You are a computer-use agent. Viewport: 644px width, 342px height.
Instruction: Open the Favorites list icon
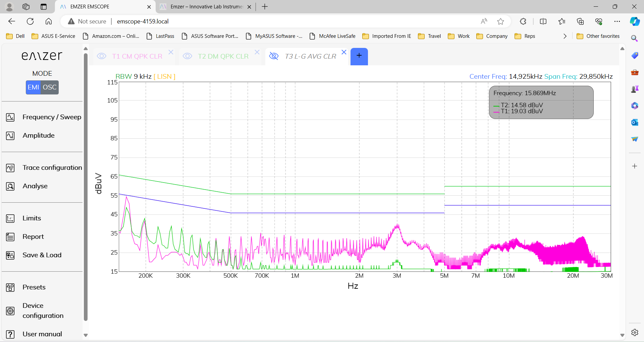click(562, 21)
